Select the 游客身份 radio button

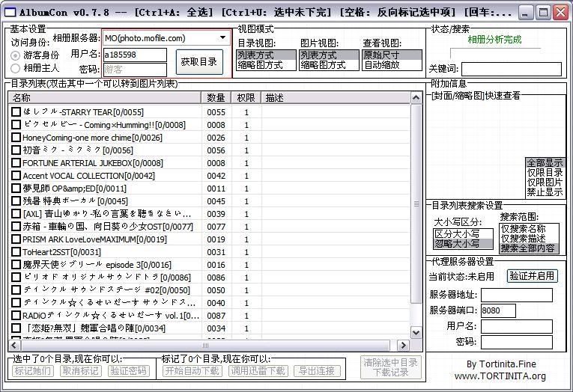tap(15, 55)
